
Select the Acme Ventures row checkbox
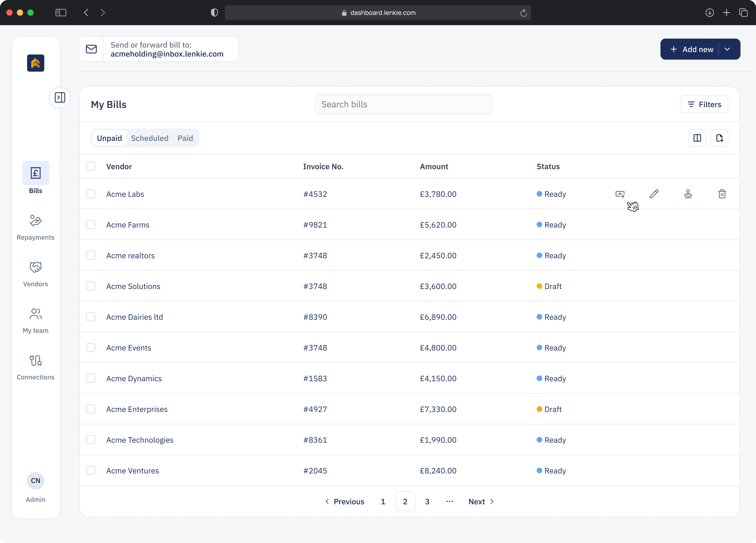point(91,470)
